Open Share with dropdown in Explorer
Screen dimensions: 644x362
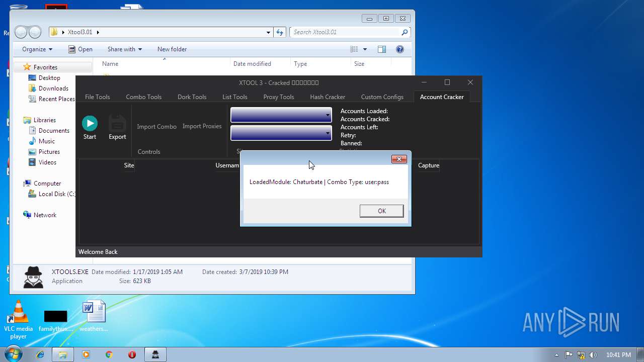click(125, 49)
